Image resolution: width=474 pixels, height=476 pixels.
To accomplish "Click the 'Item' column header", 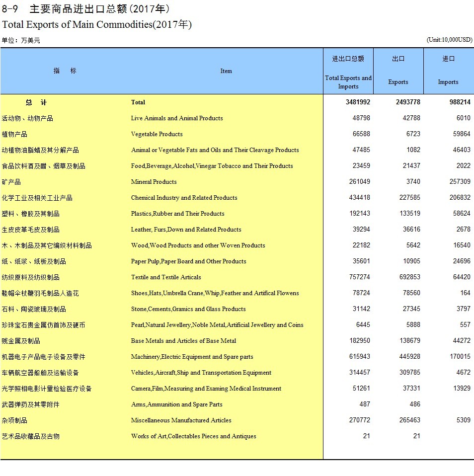I will pyautogui.click(x=226, y=71).
